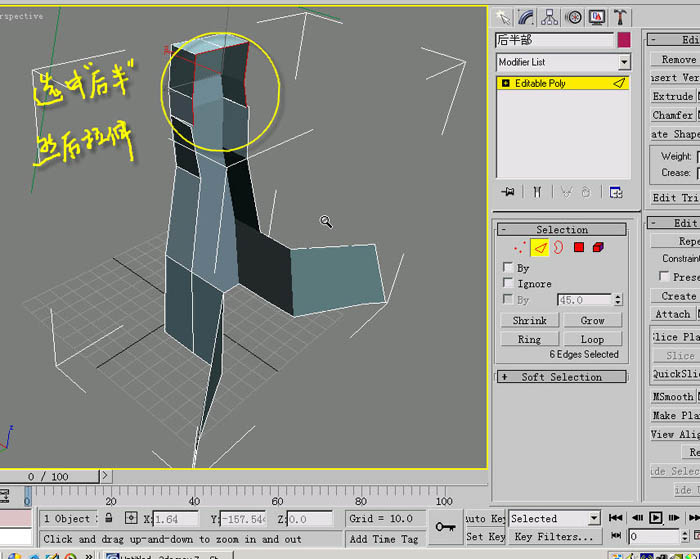
Task: Step to previous frame
Action: [638, 518]
